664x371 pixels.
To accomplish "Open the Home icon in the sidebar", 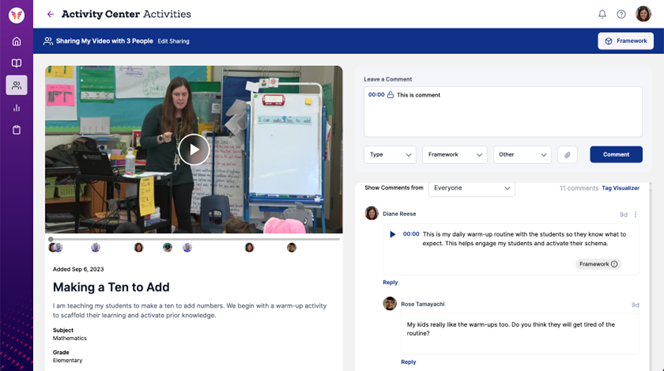I will 17,41.
